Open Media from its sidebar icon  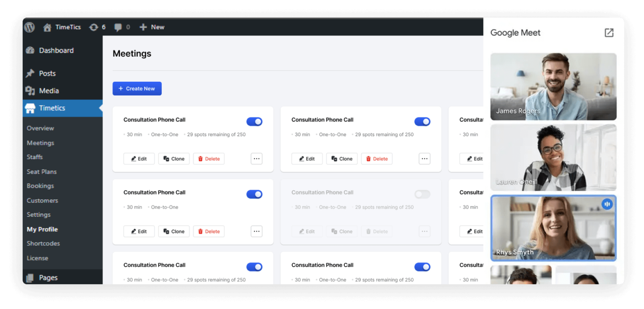pos(31,90)
